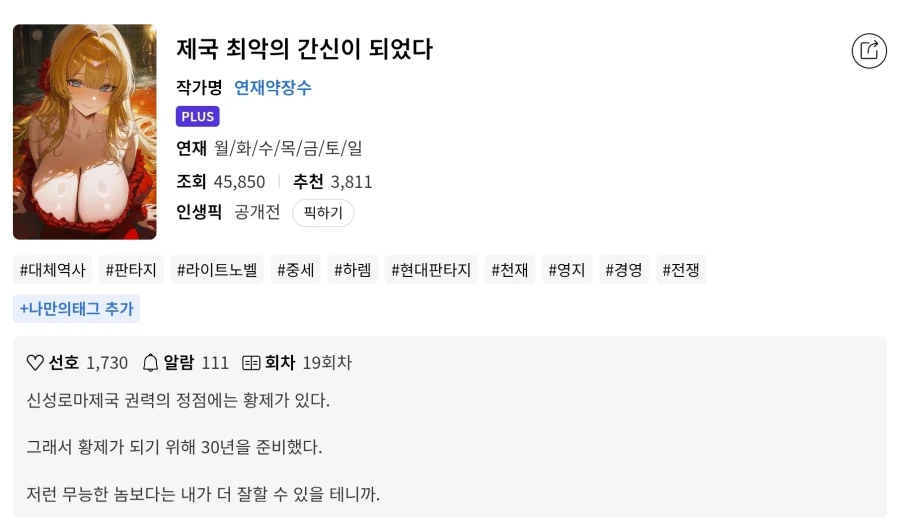Select the #전쟁 tag
This screenshot has height=522, width=900.
681,270
